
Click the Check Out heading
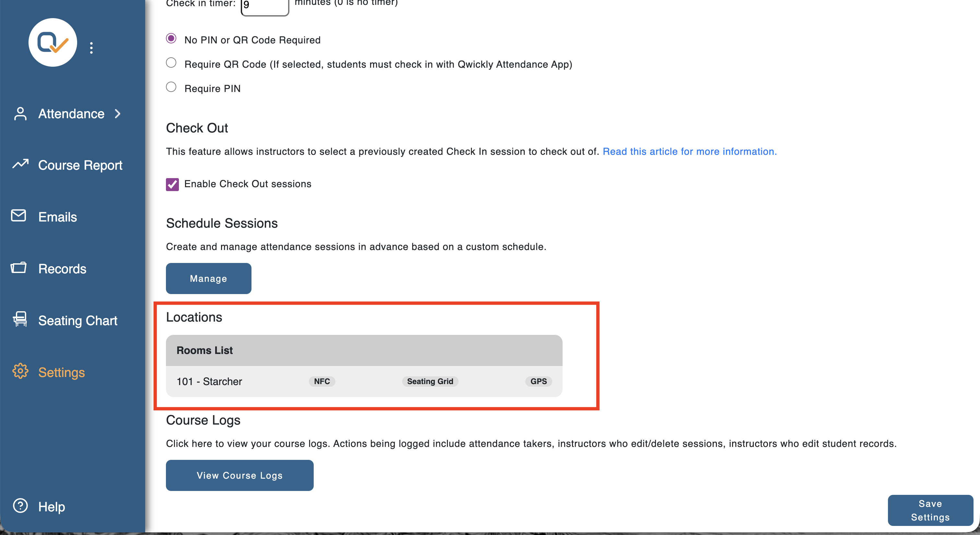[x=197, y=128]
